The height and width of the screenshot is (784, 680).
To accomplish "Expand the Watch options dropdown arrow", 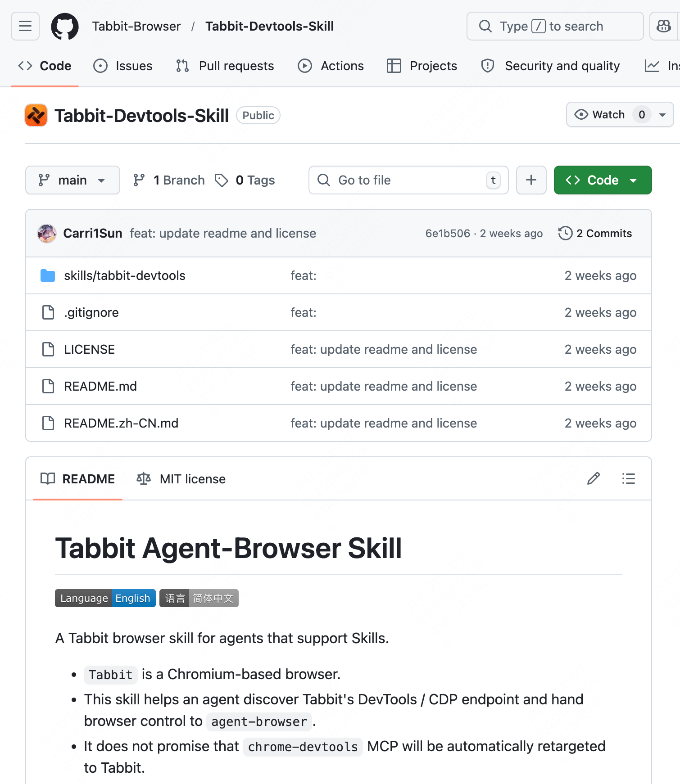I will 662,115.
